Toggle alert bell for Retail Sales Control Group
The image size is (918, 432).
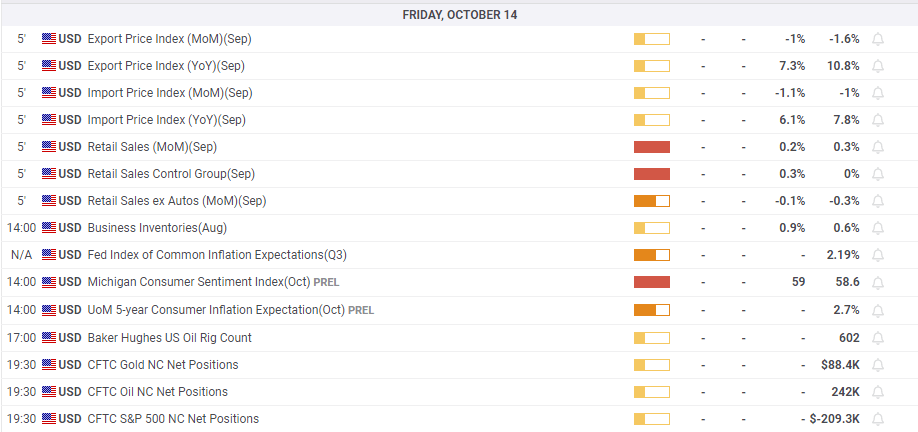(x=878, y=174)
